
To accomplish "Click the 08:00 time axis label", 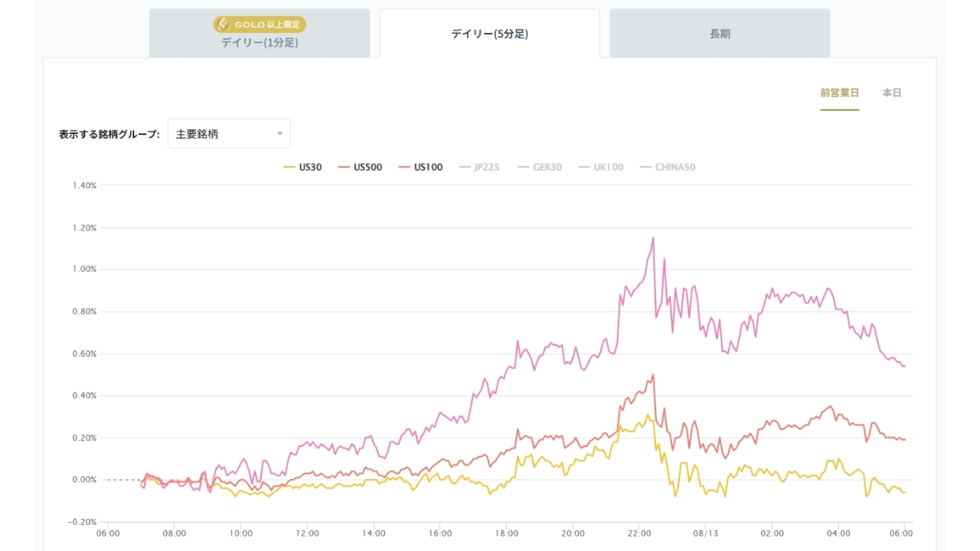I will pyautogui.click(x=175, y=533).
